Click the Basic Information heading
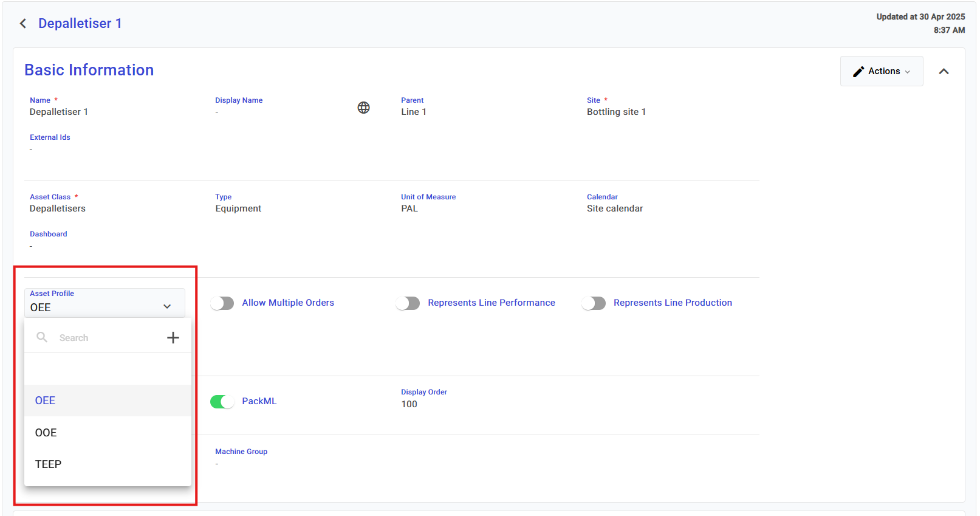Screen dimensions: 980x516 point(89,71)
